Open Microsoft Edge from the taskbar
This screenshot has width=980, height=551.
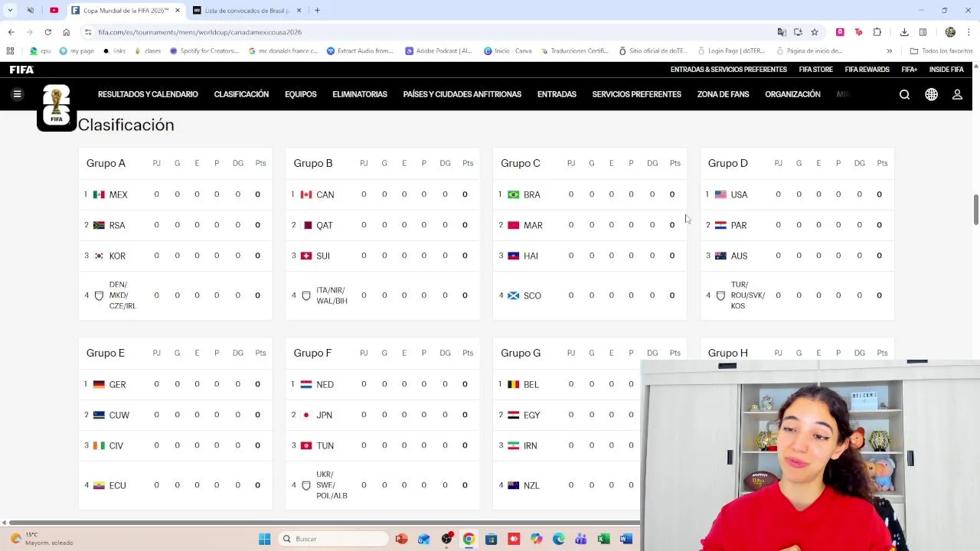558,539
